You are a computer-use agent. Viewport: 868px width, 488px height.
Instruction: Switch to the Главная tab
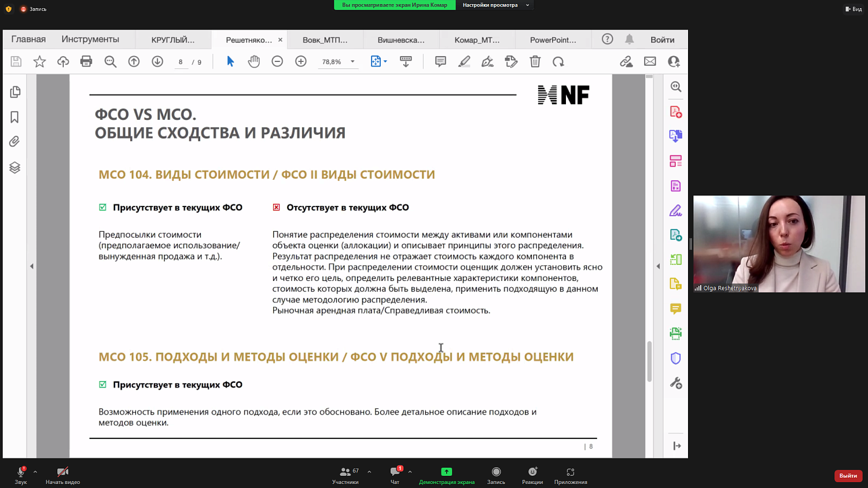pyautogui.click(x=28, y=39)
